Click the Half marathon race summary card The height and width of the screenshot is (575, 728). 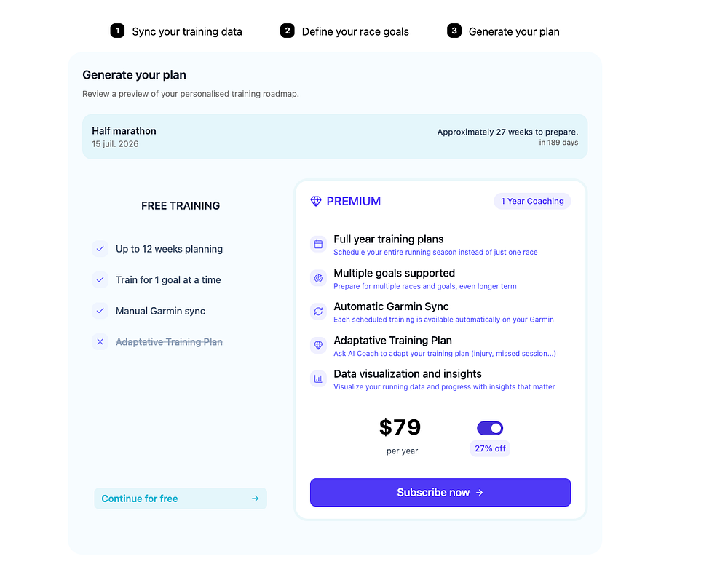point(334,137)
